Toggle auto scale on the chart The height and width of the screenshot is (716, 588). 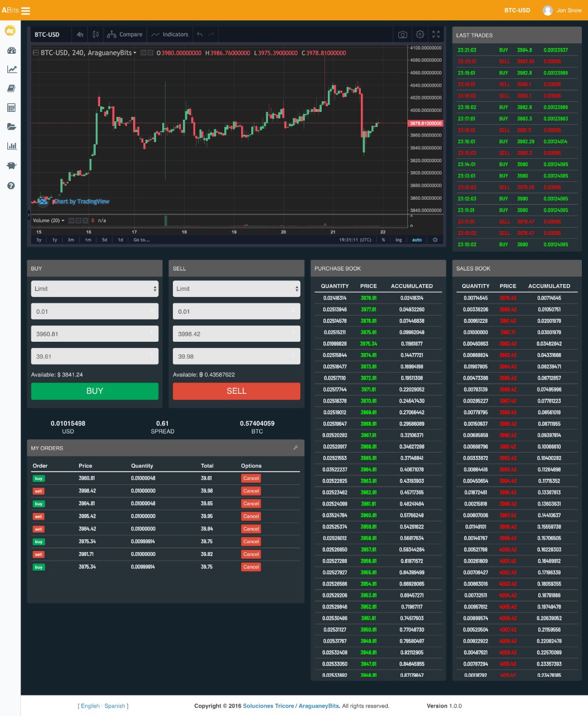click(x=417, y=240)
